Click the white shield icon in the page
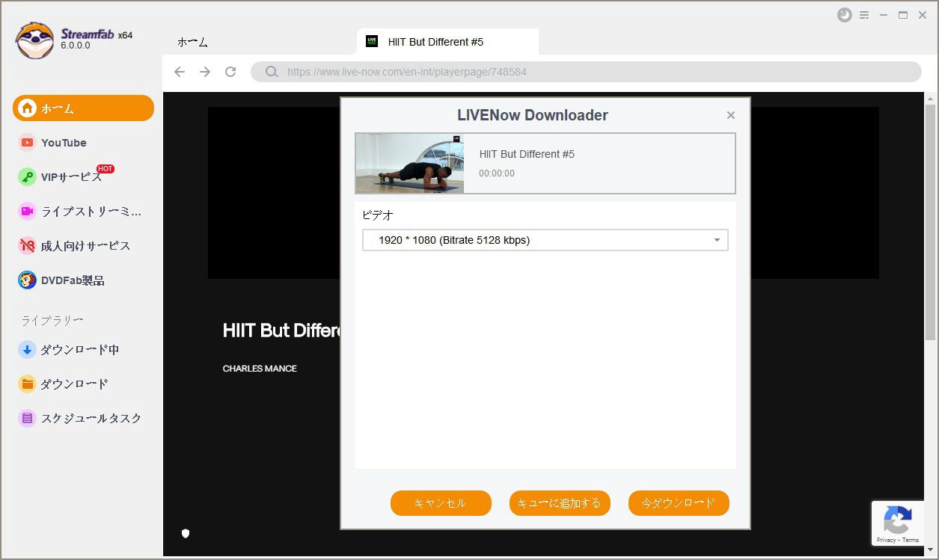The image size is (939, 560). 186,533
